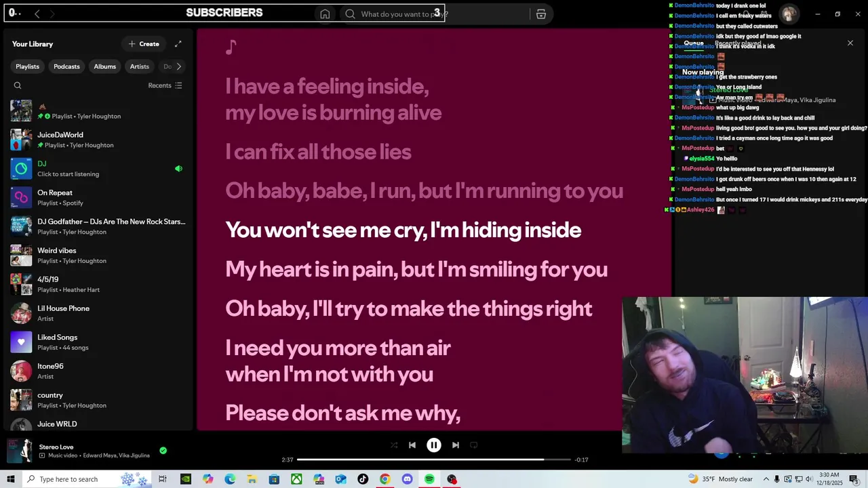Switch to the Queue tab
This screenshot has height=488, width=868.
pyautogui.click(x=693, y=43)
